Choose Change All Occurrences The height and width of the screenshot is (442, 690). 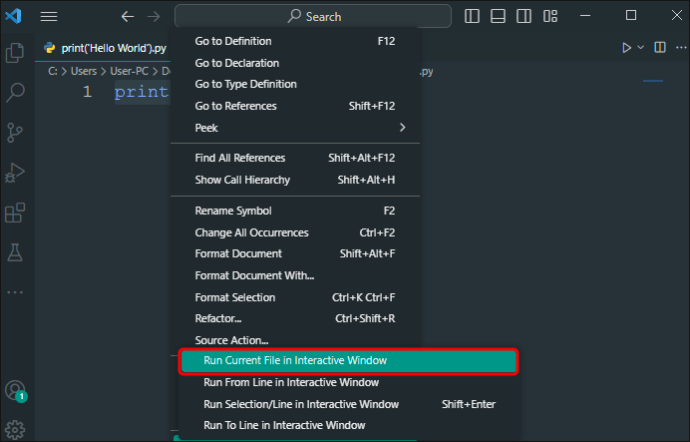click(295, 232)
